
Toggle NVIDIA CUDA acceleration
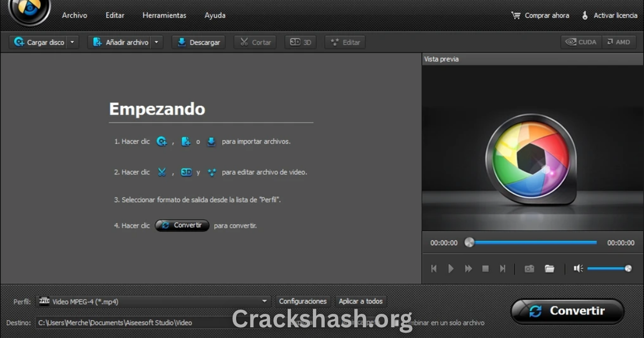point(581,42)
